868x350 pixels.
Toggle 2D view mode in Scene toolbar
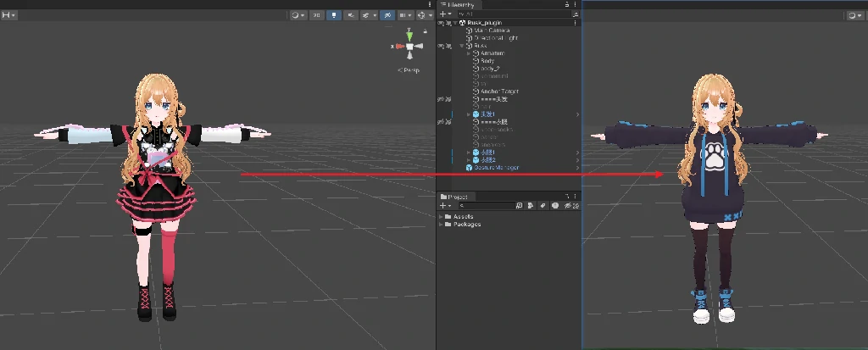coord(315,15)
